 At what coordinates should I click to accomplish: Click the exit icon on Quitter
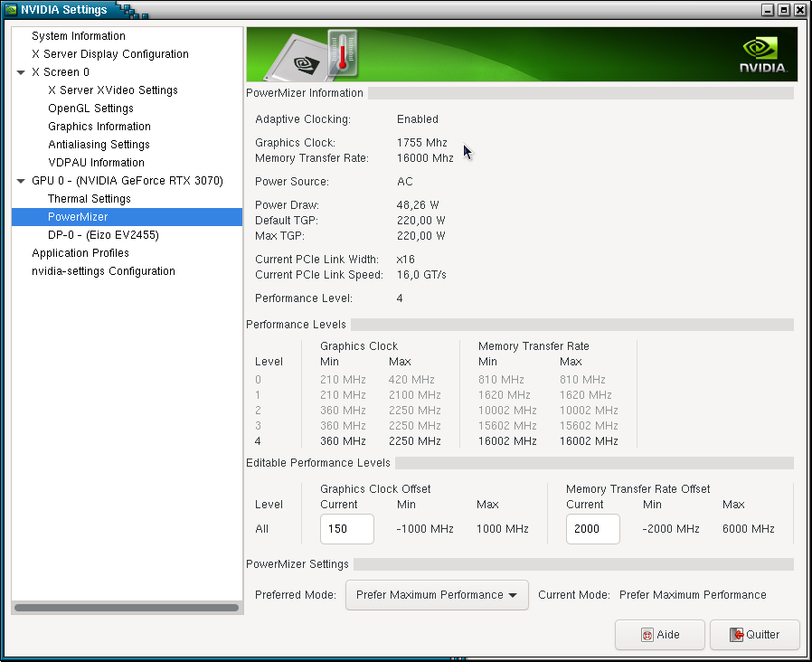click(x=736, y=635)
